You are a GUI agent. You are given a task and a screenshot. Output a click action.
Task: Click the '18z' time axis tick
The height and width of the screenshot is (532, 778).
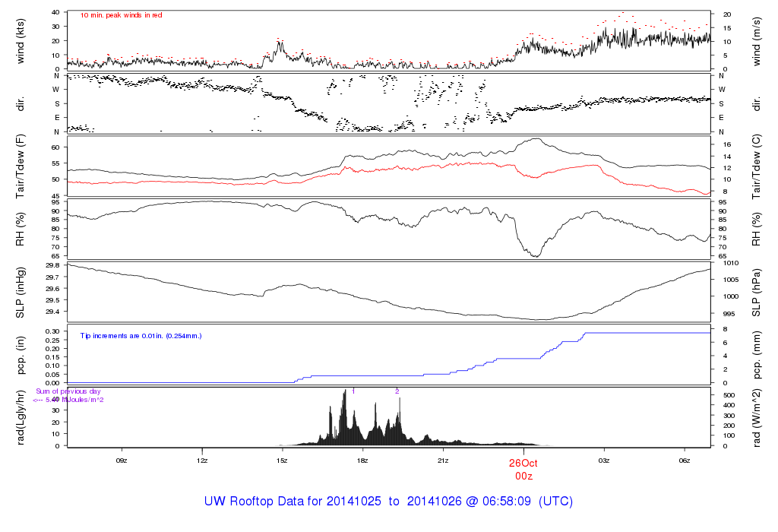click(362, 461)
